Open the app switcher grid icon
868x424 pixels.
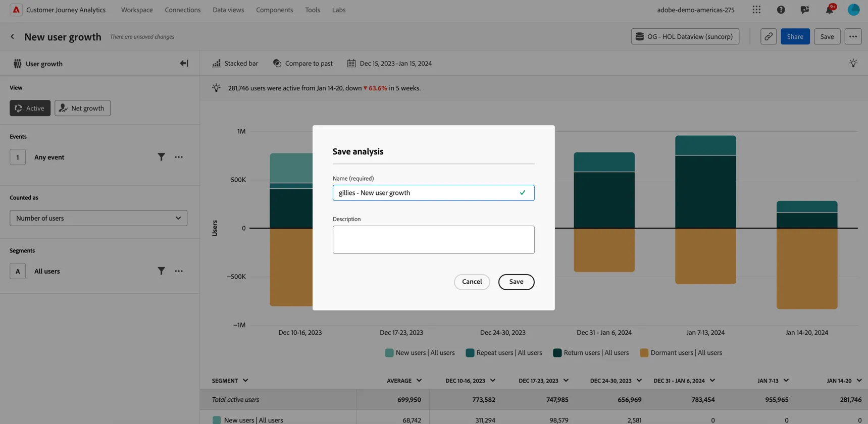[x=756, y=10]
